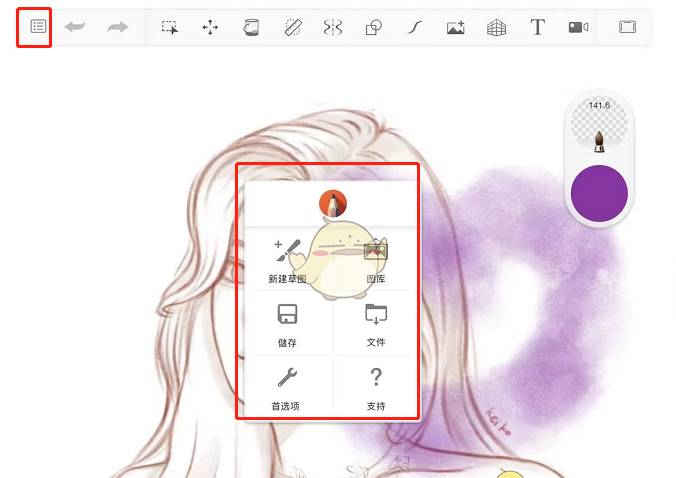Open the perspective guides grid tool

coord(496,28)
